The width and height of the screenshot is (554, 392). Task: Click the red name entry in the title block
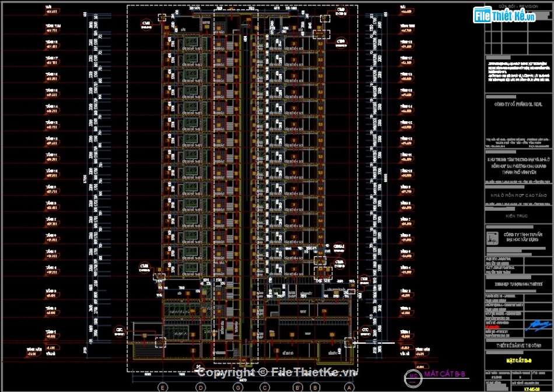pos(493,327)
